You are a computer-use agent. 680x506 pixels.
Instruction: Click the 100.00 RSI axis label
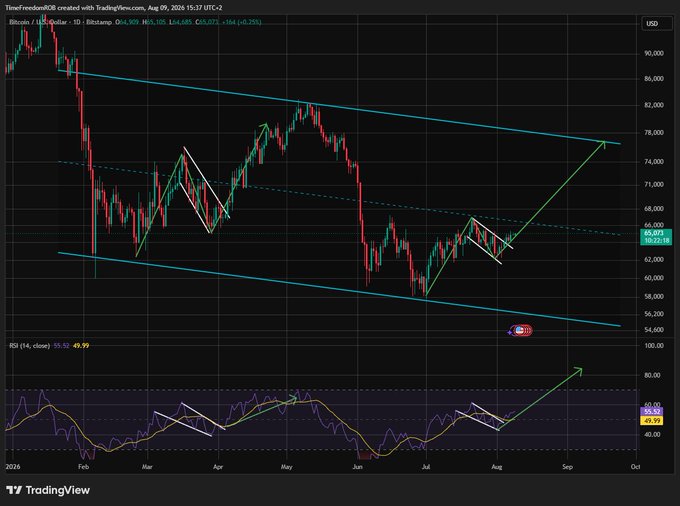coord(654,346)
